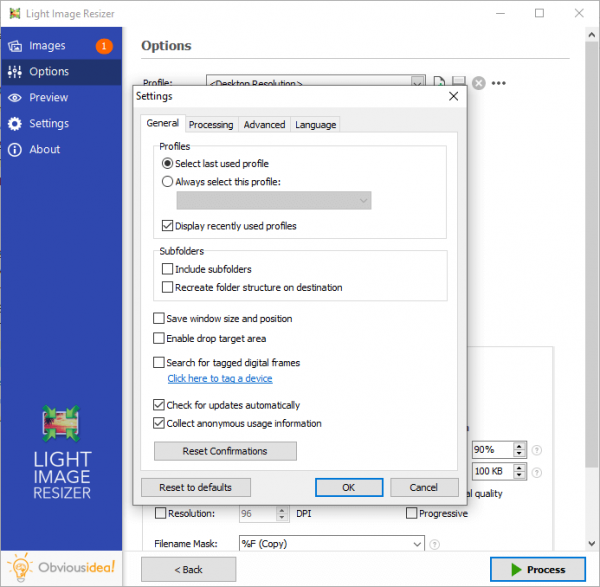
Task: Open the Preview eye icon in the sidebar
Action: tap(15, 98)
